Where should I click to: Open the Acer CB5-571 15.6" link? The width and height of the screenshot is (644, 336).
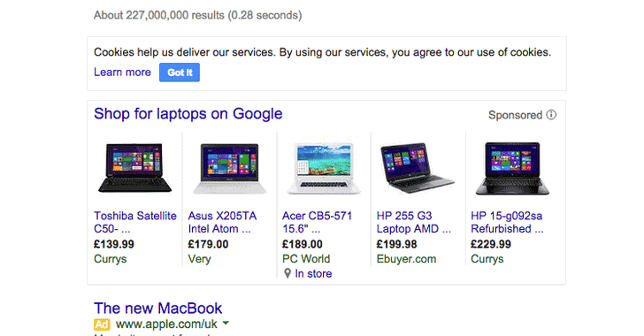point(317,222)
